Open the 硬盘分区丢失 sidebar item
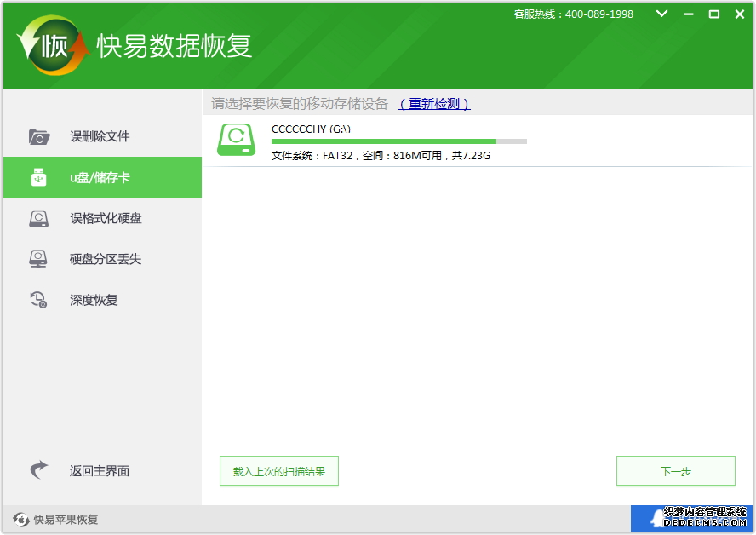Screen dimensions: 756x535 [x=105, y=259]
